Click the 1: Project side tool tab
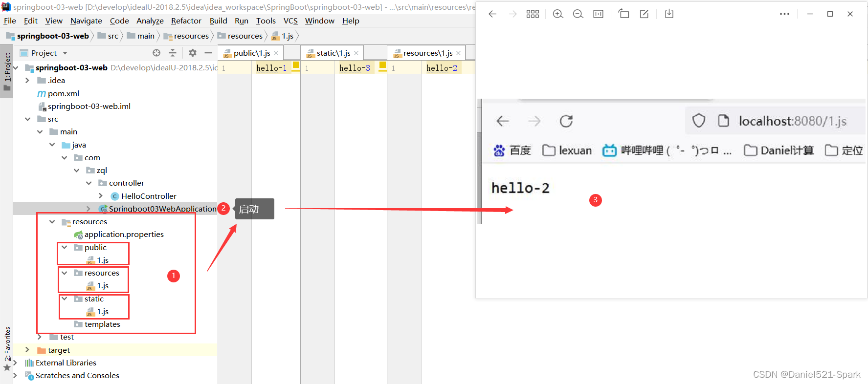Image resolution: width=868 pixels, height=384 pixels. tap(7, 71)
